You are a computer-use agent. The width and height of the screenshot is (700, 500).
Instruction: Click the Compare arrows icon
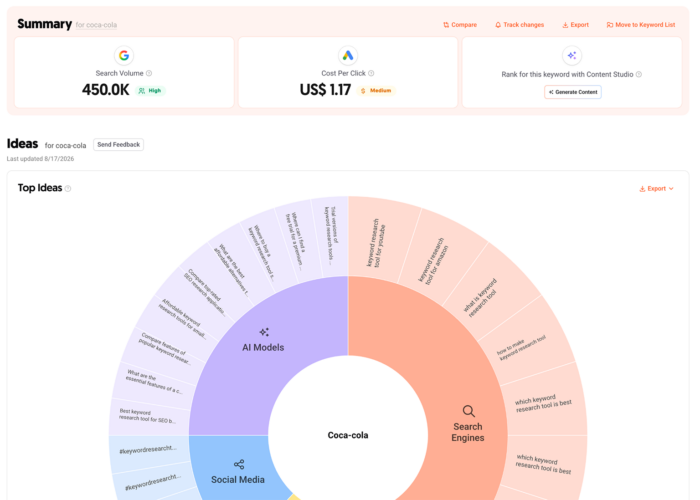pyautogui.click(x=446, y=25)
